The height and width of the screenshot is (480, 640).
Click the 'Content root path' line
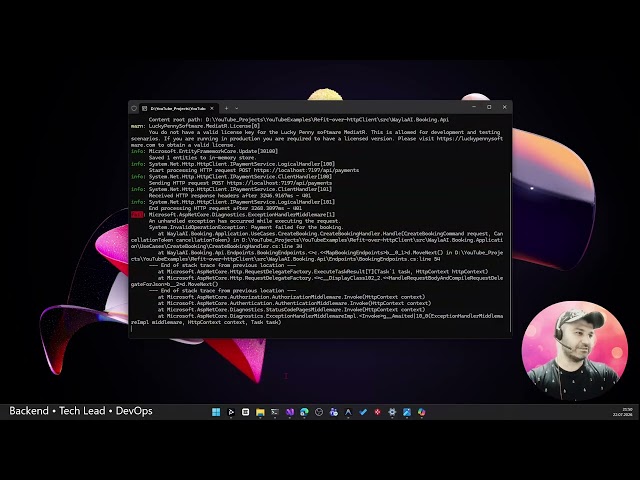click(x=298, y=120)
